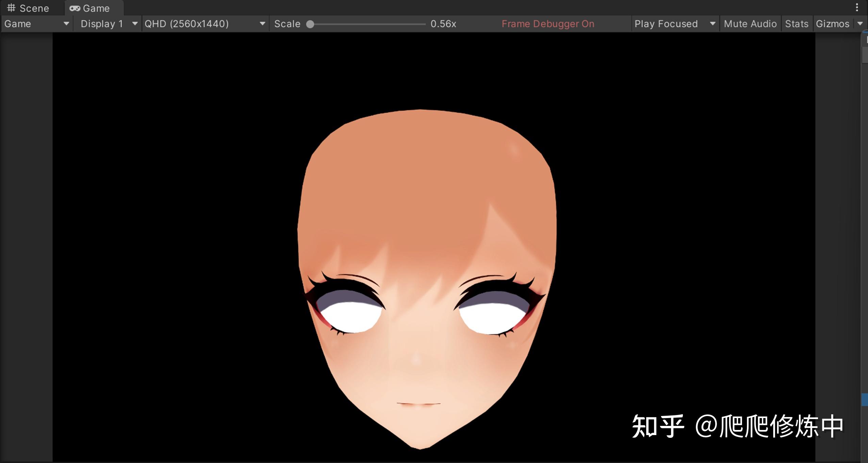
Task: Click the arrow on Play Focused dropdown
Action: (x=712, y=24)
